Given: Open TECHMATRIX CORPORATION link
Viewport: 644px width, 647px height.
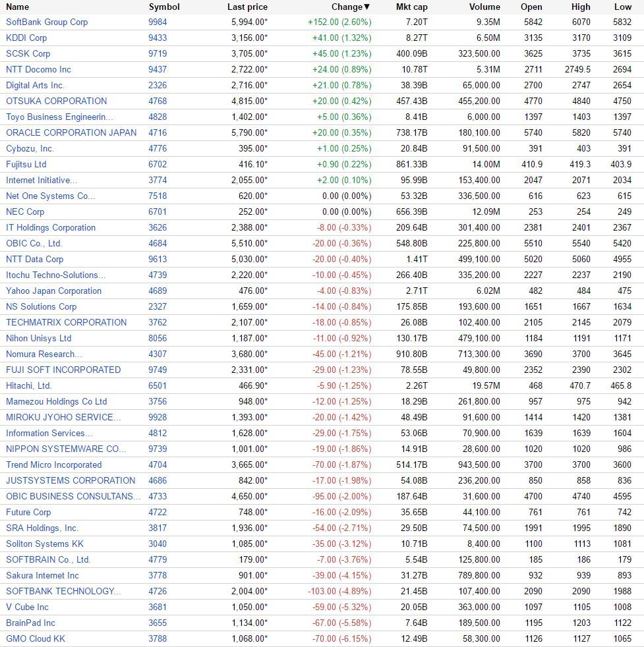Looking at the screenshot, I should click(x=66, y=323).
